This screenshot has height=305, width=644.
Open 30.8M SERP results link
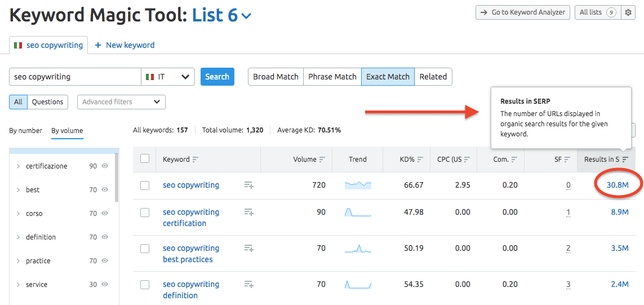coord(618,185)
